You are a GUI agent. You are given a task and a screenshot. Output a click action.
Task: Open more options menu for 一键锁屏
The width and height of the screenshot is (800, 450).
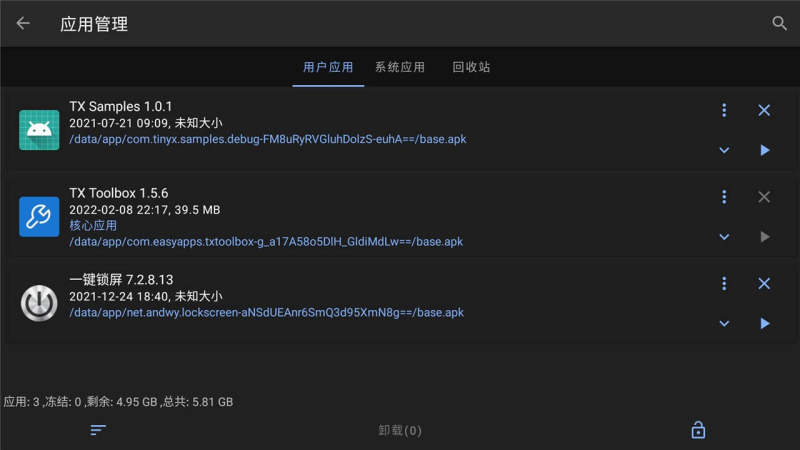click(724, 284)
